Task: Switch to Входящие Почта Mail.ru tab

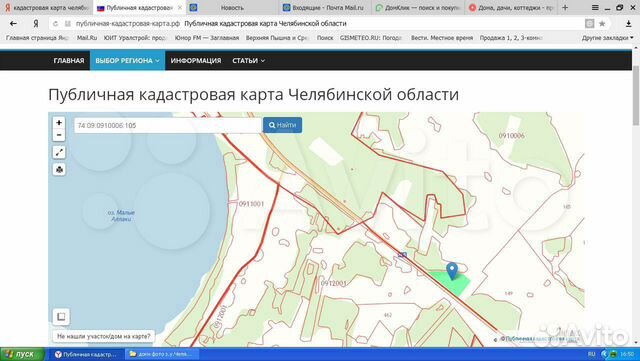Action: [325, 7]
